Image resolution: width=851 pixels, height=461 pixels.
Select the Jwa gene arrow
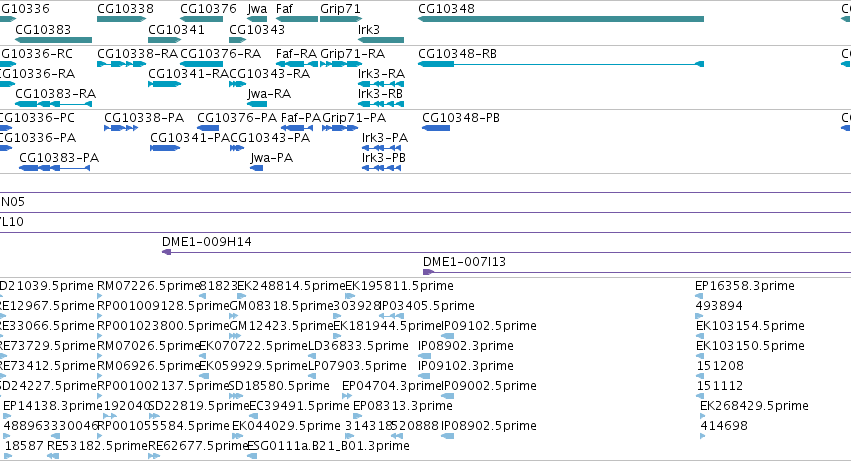coord(257,19)
